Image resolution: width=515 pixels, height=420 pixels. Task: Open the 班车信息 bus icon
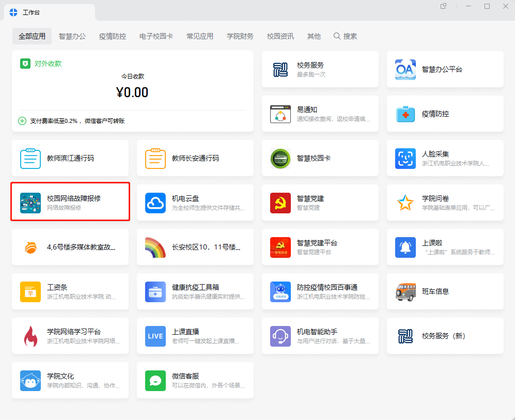click(x=405, y=292)
